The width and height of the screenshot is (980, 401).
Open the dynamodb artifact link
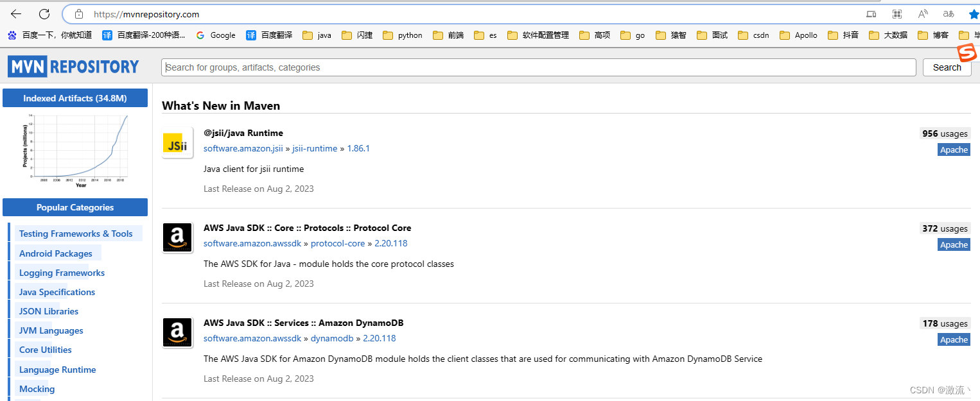[332, 338]
